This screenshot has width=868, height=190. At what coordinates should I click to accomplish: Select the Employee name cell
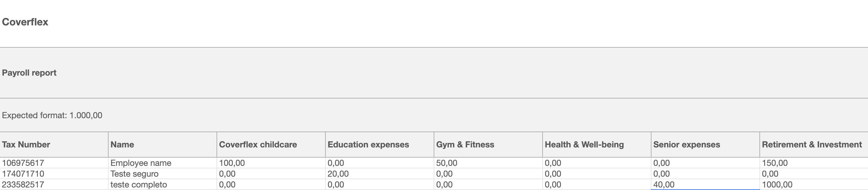(163, 163)
